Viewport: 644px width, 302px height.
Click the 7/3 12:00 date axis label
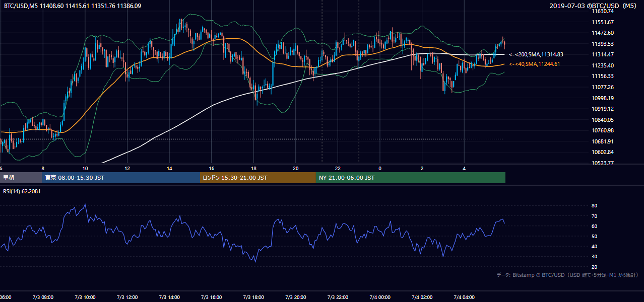(x=127, y=297)
